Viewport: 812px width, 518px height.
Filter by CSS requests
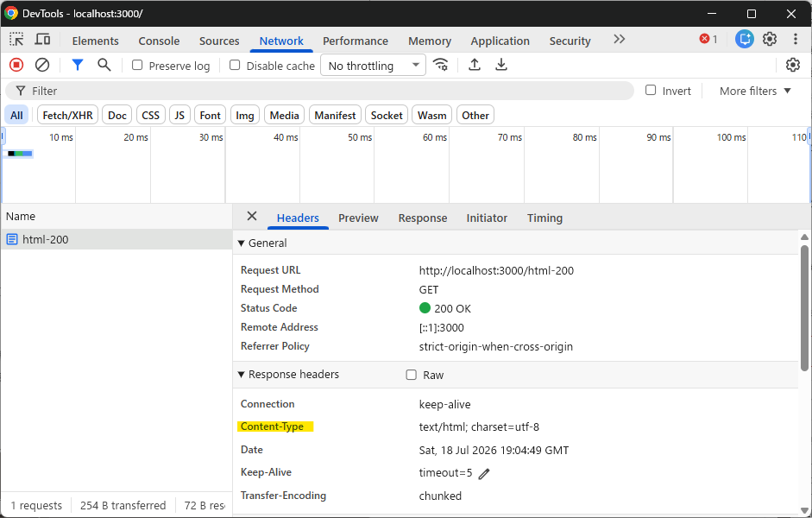[151, 115]
